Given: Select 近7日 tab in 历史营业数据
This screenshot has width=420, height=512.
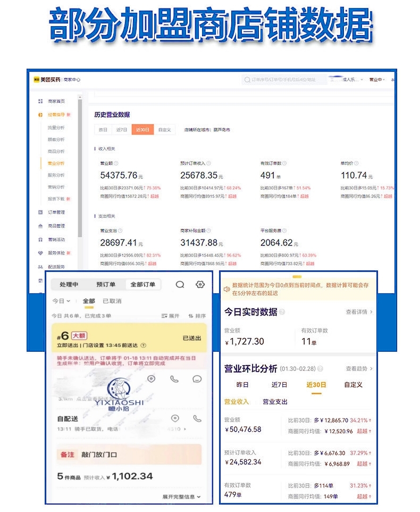Looking at the screenshot, I should [122, 129].
